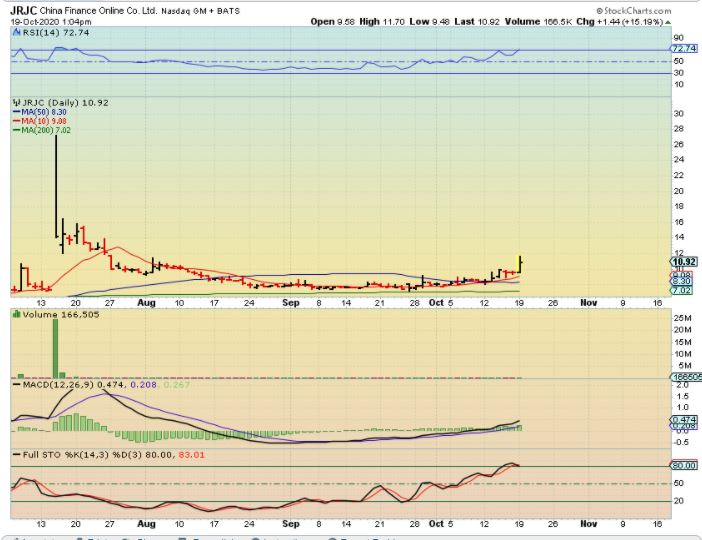
Task: Click the Volume 166,505 panel label
Action: (x=61, y=314)
